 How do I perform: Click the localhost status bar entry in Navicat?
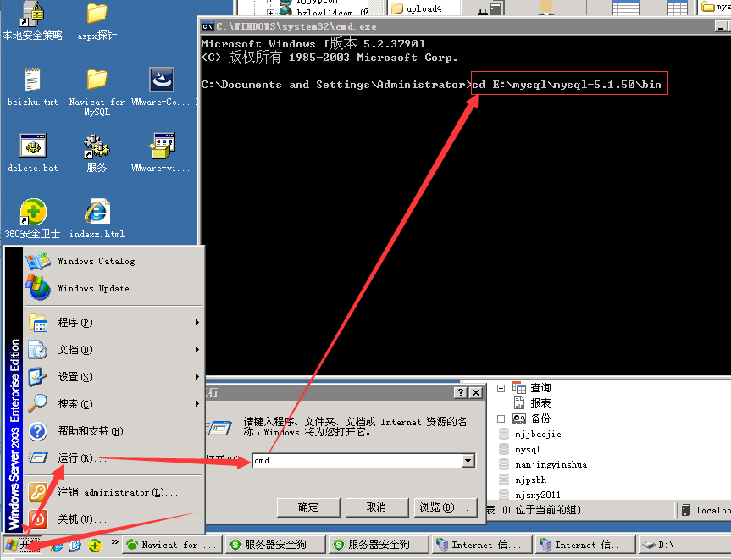(x=706, y=510)
